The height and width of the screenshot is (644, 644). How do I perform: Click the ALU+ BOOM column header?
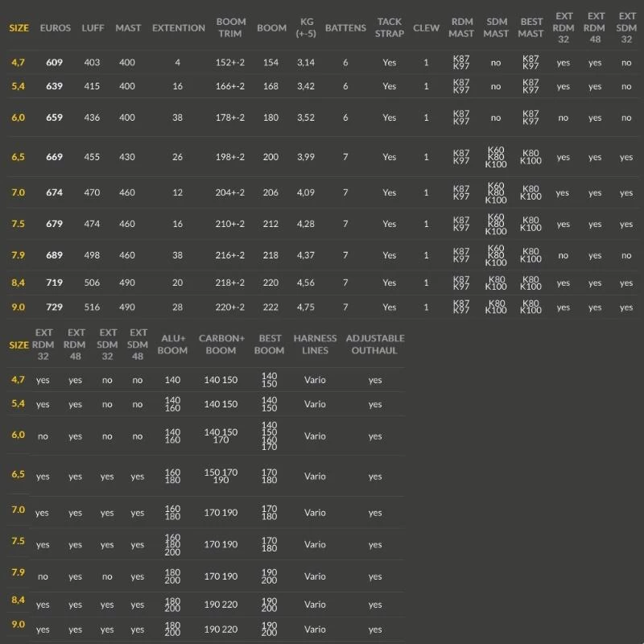coord(172,345)
